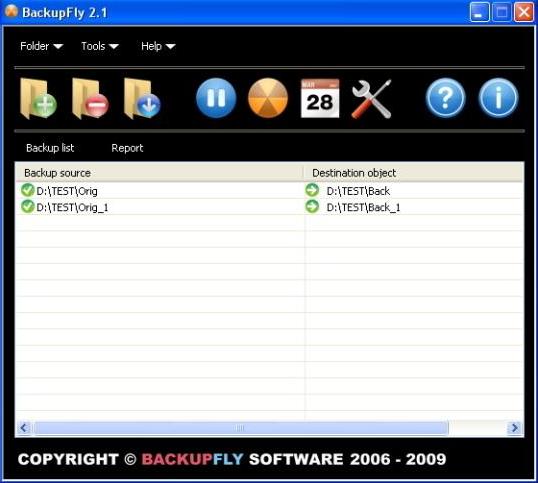
Task: Click the add folder icon with green plus
Action: [38, 99]
